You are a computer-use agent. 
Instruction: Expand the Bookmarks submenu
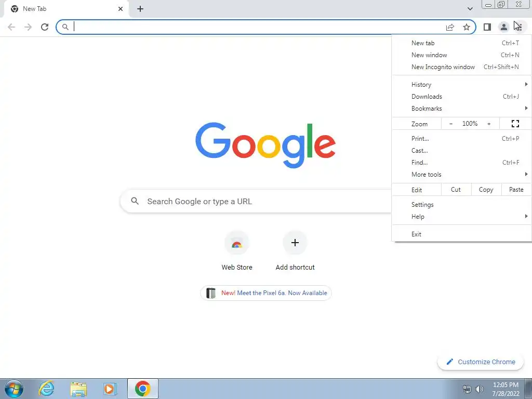pyautogui.click(x=462, y=109)
